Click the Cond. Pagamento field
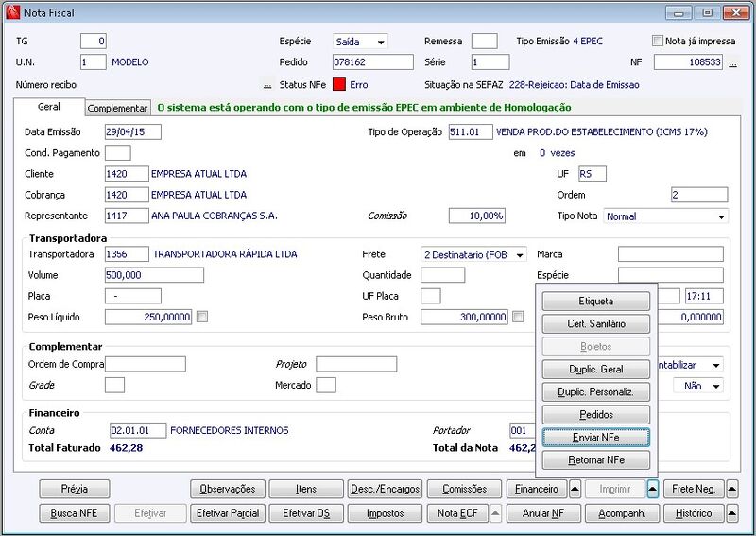This screenshot has height=536, width=756. coord(117,153)
